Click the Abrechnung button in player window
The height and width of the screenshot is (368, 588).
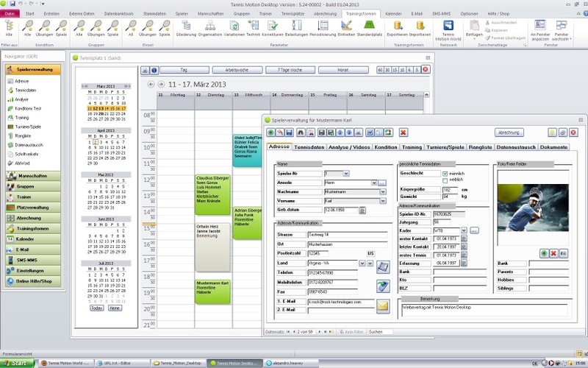pyautogui.click(x=509, y=132)
